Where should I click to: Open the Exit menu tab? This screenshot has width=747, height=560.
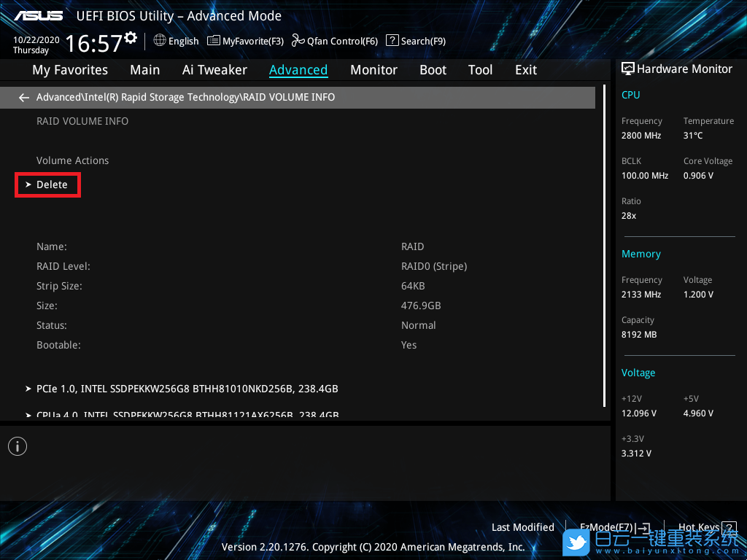(525, 70)
